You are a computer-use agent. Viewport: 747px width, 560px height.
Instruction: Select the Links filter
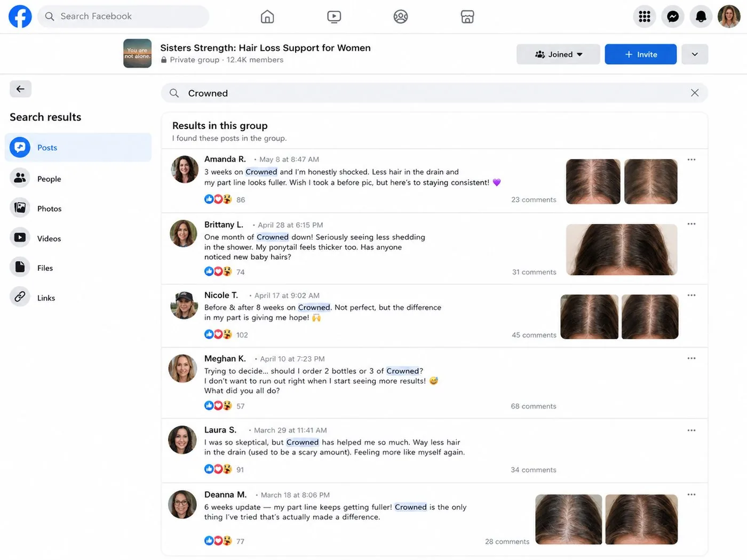[78, 298]
